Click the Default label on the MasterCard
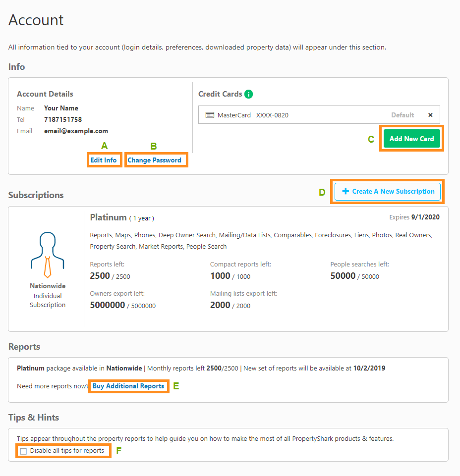This screenshot has width=460, height=476. [402, 115]
